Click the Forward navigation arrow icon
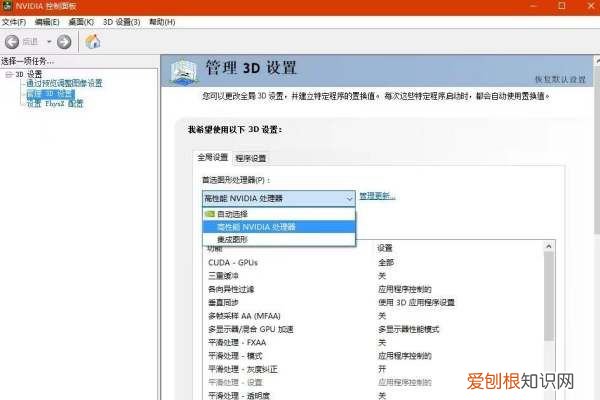 pyautogui.click(x=64, y=42)
